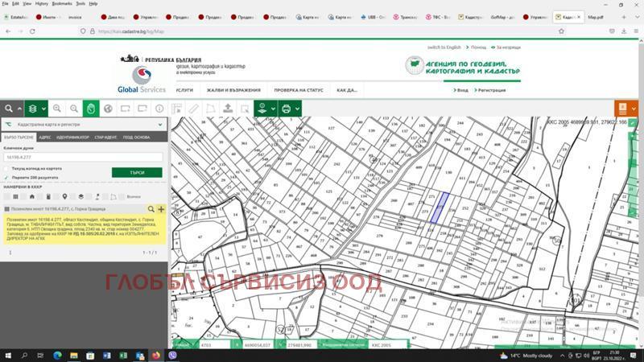Open the layers dropdown arrow

(x=44, y=109)
